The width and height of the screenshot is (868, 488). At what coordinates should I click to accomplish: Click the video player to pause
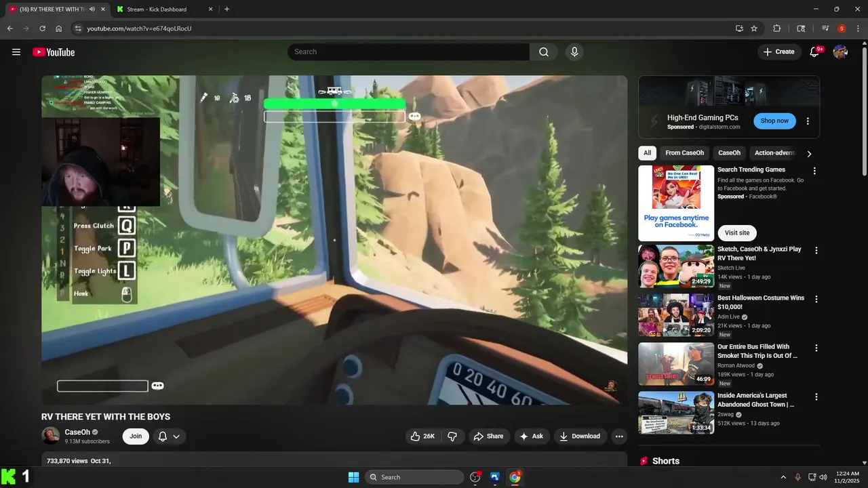(x=334, y=240)
